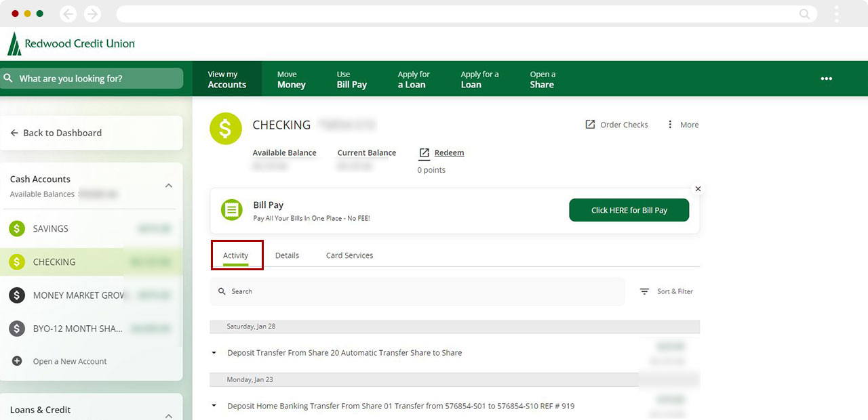The width and height of the screenshot is (868, 420).
Task: Click magnifier icon in site search box
Action: 8,79
